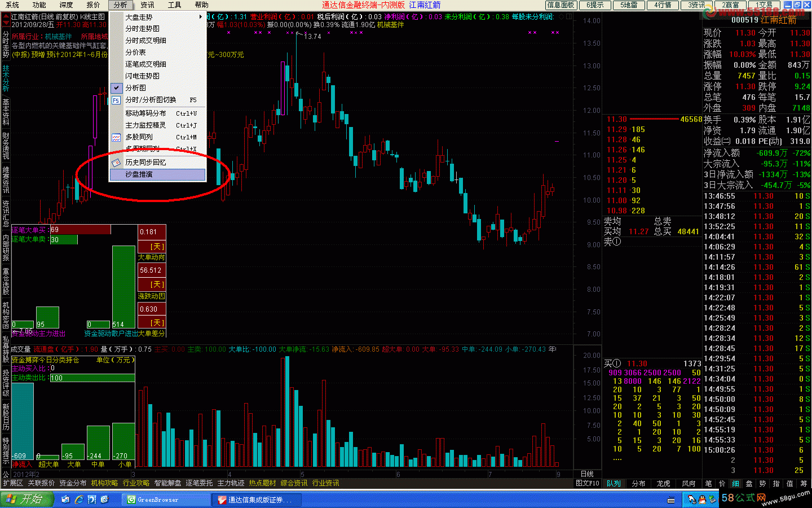812x508 pixels.
Task: Open the 扩展区 bottom tab
Action: (x=13, y=483)
